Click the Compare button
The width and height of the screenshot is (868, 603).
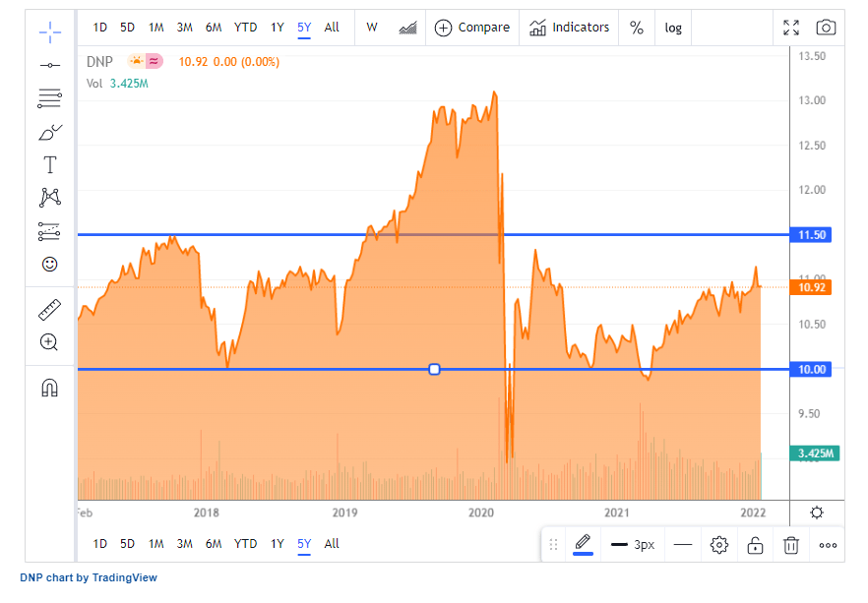(x=472, y=28)
